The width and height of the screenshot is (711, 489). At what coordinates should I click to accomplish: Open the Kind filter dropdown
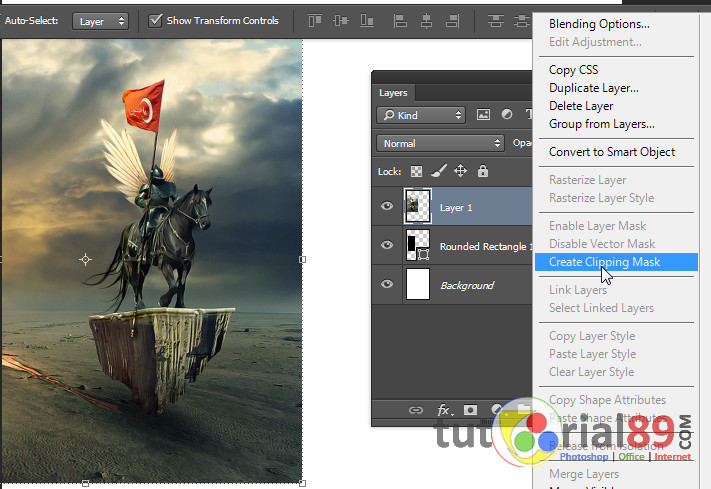point(421,115)
